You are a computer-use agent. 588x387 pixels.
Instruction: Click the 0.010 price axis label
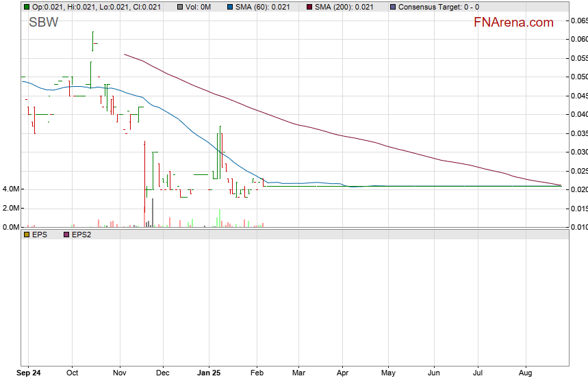click(578, 227)
